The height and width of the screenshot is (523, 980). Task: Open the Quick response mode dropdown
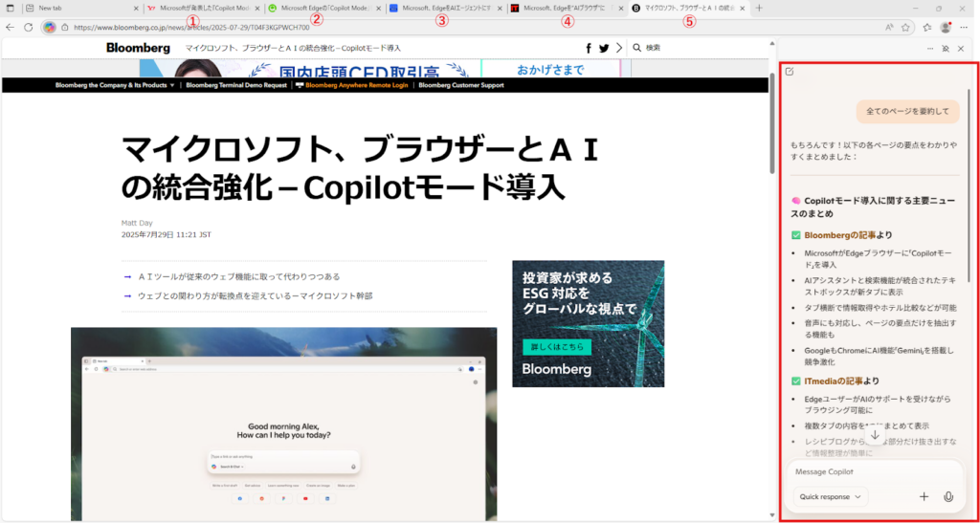click(x=831, y=497)
